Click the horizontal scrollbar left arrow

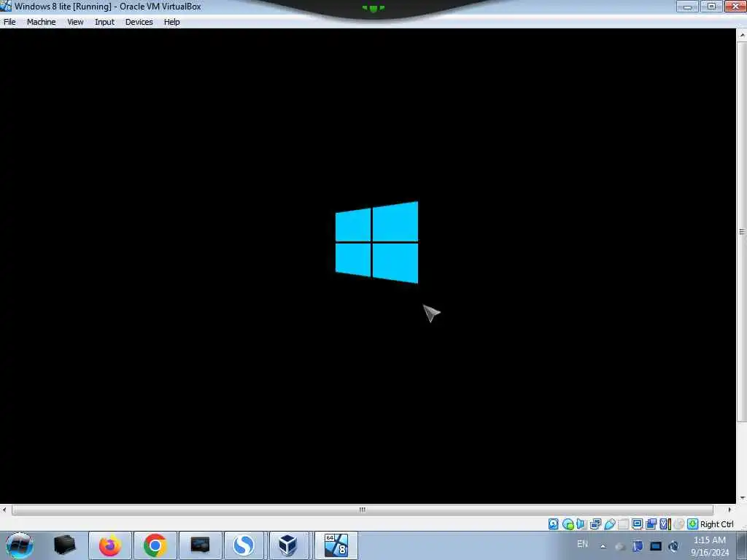(4, 510)
